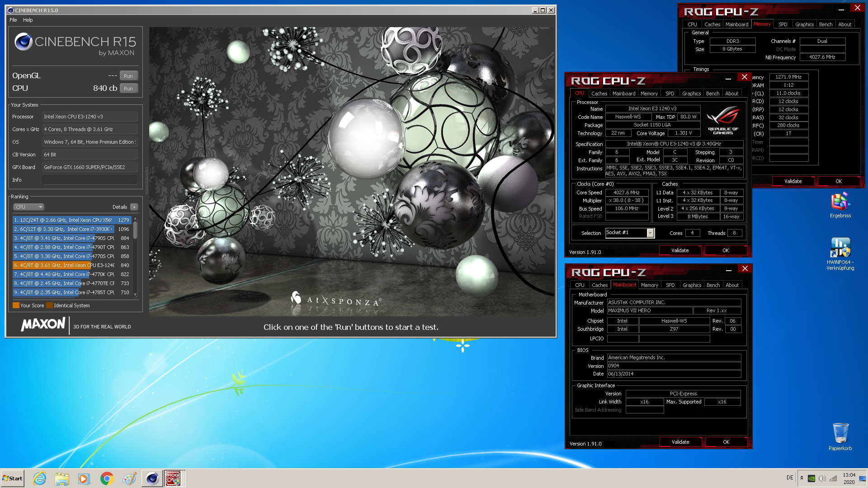
Task: Click the Your Score orange swatch
Action: (x=16, y=305)
